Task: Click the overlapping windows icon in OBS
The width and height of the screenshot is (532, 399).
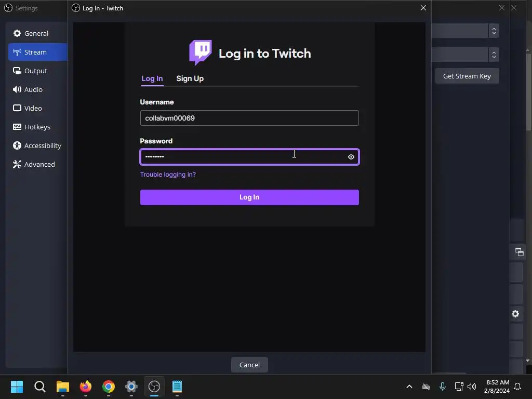Action: pyautogui.click(x=519, y=252)
